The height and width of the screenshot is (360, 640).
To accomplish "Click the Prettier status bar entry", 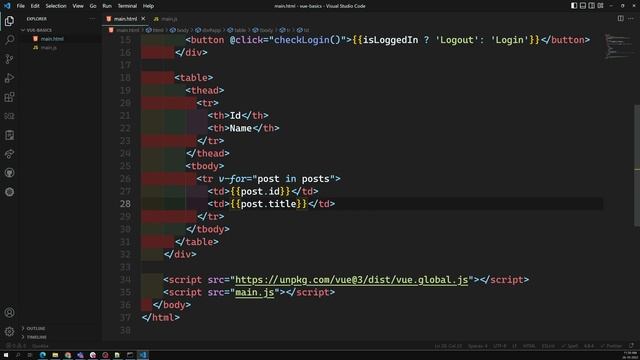I will pyautogui.click(x=611, y=346).
